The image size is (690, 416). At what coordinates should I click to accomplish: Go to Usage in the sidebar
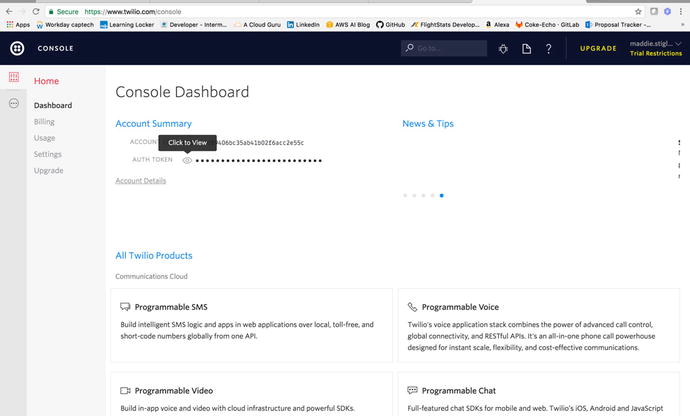(x=44, y=138)
